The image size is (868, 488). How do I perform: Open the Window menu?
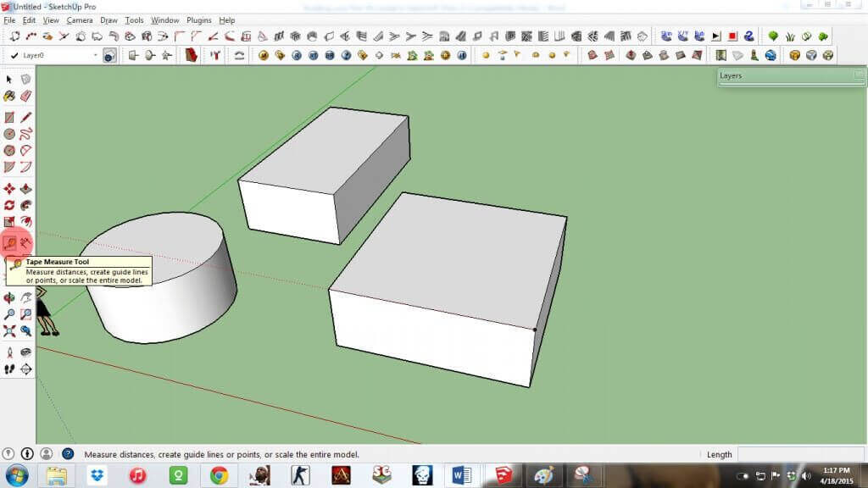coord(165,20)
